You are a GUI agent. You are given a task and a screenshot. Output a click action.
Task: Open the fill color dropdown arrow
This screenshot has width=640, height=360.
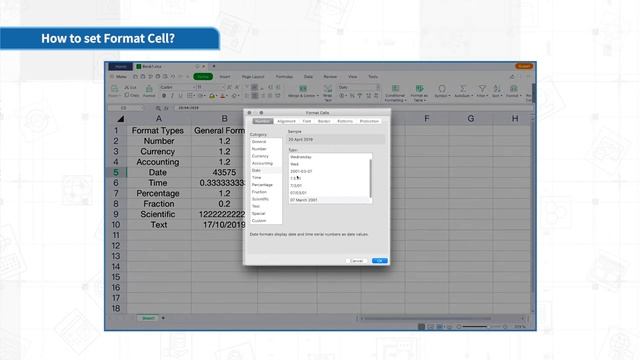pos(216,96)
